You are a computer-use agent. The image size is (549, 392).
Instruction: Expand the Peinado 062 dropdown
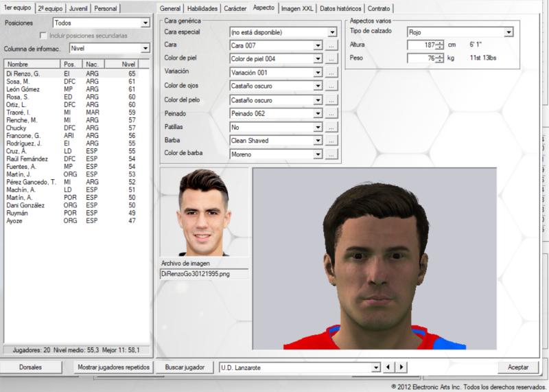pyautogui.click(x=318, y=113)
